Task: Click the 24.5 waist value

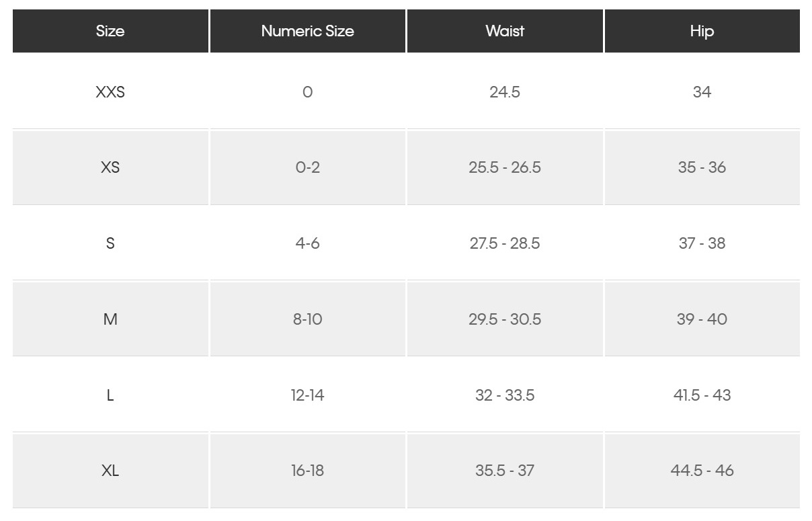Action: pos(505,92)
